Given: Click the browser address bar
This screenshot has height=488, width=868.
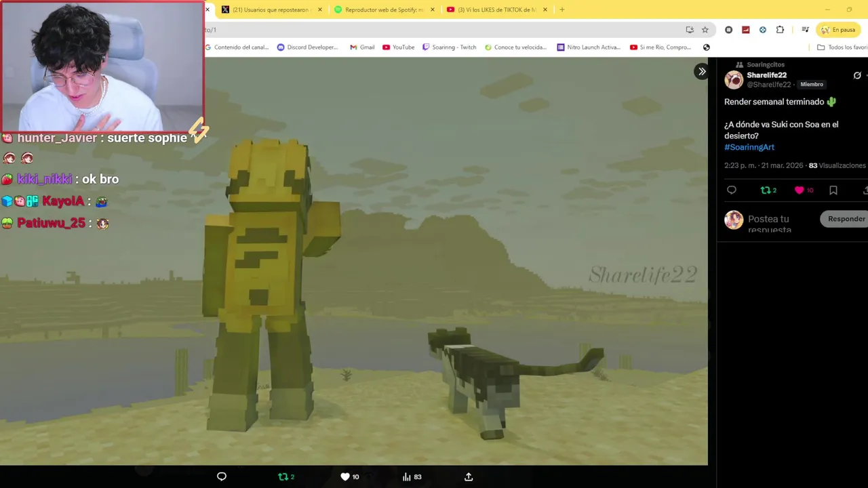Looking at the screenshot, I should coord(441,30).
